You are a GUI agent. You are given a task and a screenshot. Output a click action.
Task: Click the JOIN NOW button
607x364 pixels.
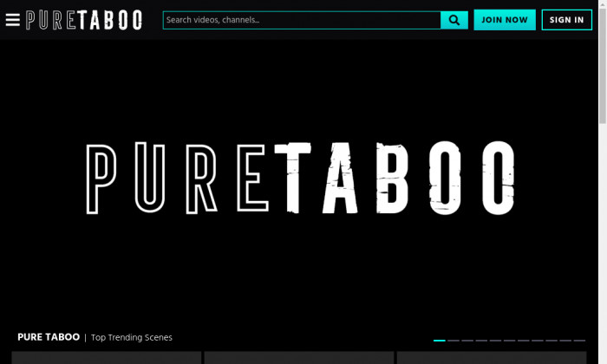pos(505,20)
